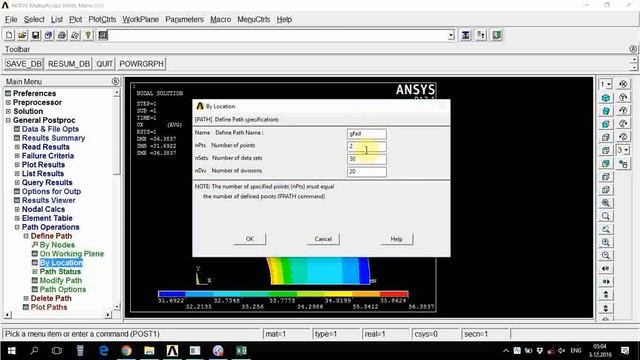Collapse the Path Operations node
640x360 pixels.
pos(17,227)
